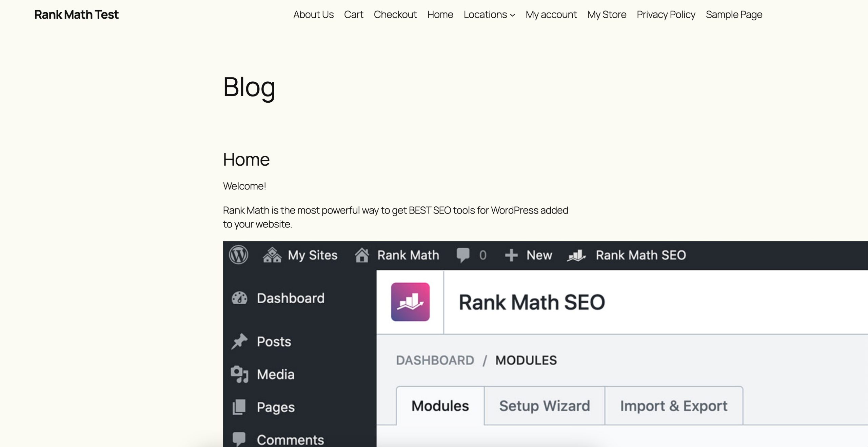The width and height of the screenshot is (868, 447).
Task: Click DASHBOARD in the breadcrumb
Action: [x=435, y=360]
